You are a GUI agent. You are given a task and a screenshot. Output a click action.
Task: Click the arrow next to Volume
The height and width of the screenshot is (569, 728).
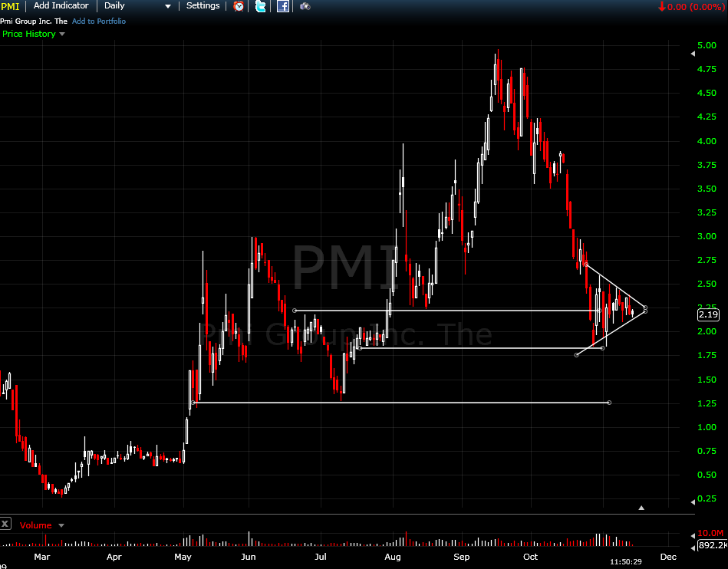point(61,526)
